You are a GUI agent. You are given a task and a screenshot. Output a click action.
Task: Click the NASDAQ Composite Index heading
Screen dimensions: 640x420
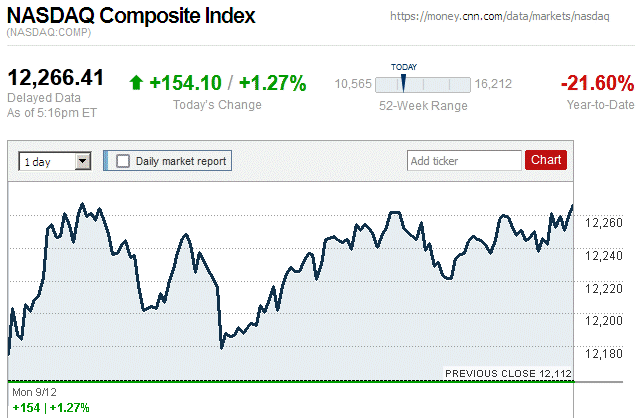[131, 16]
